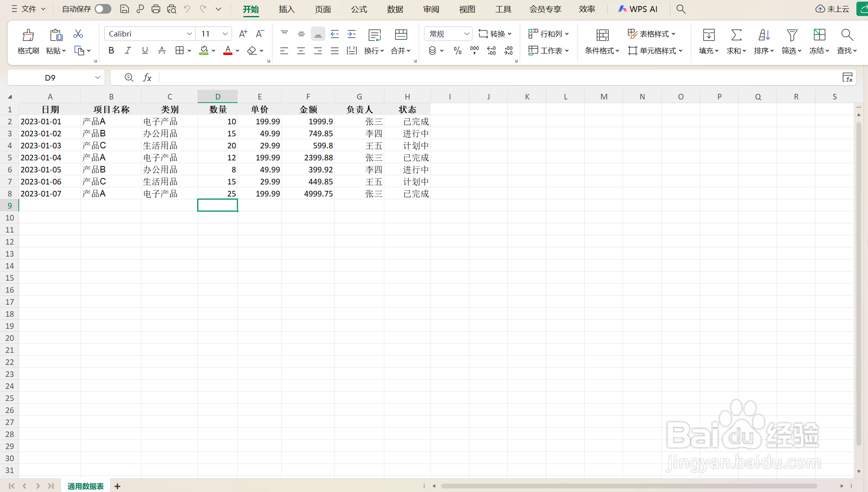Toggle Underline formatting
This screenshot has height=492, width=868.
(145, 51)
